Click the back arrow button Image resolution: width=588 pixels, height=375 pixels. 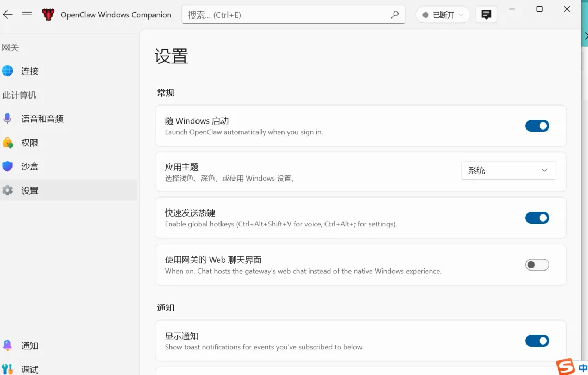8,15
